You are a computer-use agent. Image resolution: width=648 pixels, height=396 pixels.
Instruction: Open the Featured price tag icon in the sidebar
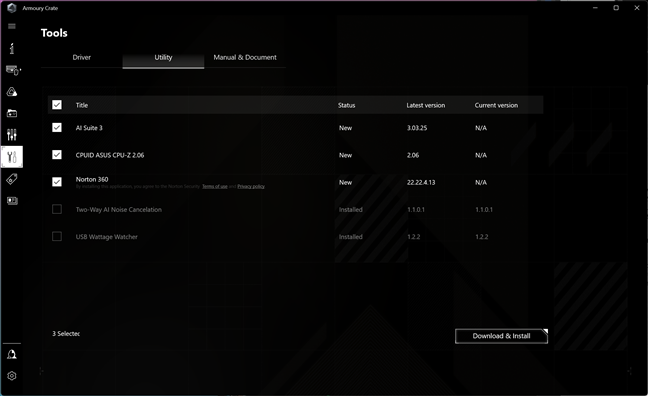pyautogui.click(x=12, y=179)
